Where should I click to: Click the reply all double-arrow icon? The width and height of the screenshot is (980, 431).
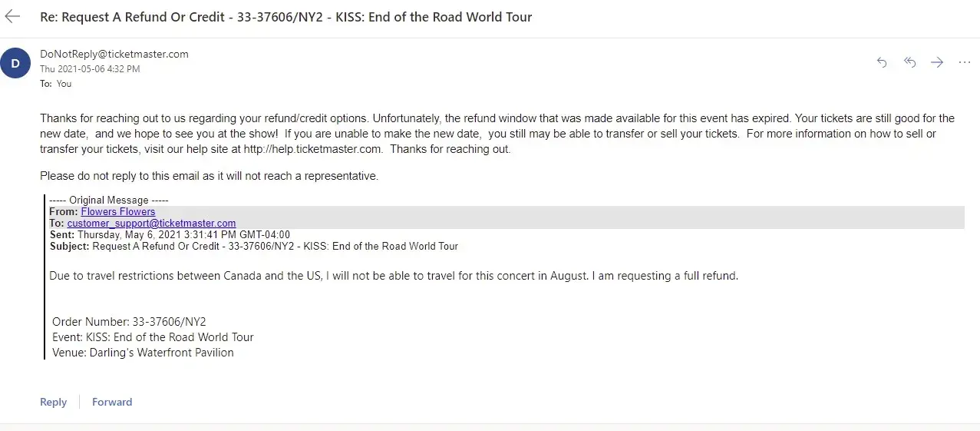(909, 63)
